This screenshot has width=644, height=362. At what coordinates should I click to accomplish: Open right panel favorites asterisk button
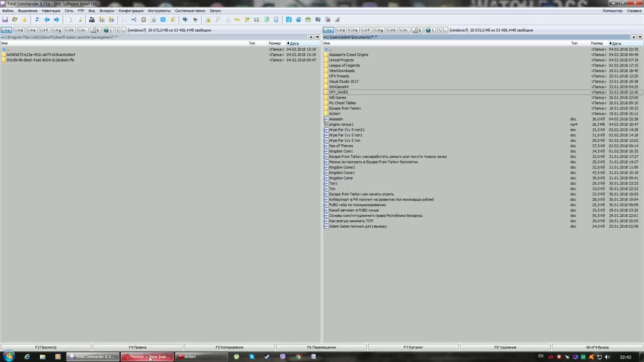[x=633, y=37]
